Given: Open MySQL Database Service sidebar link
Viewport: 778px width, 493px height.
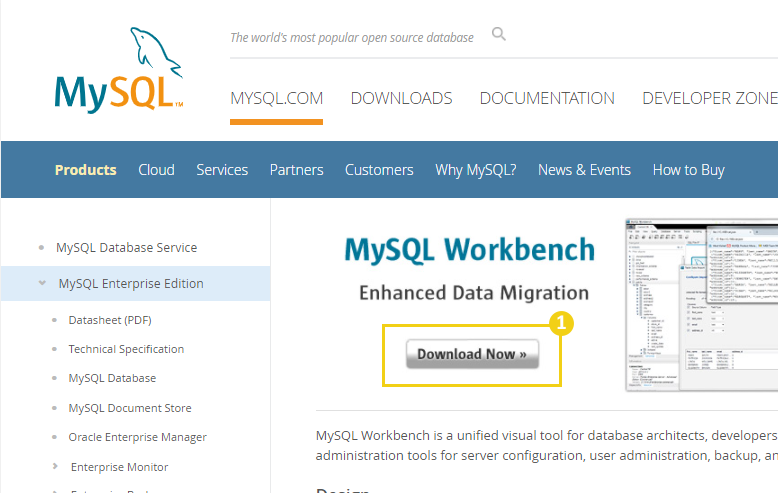Looking at the screenshot, I should click(126, 247).
